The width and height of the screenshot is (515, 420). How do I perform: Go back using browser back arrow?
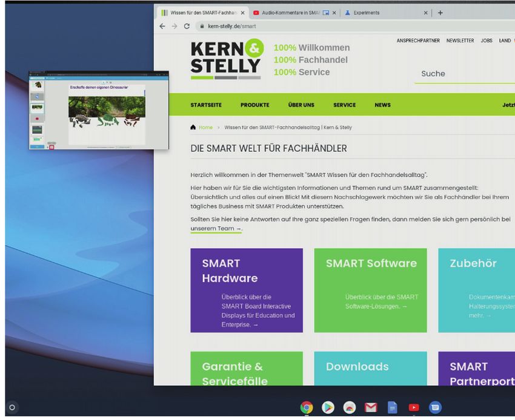[x=162, y=27]
